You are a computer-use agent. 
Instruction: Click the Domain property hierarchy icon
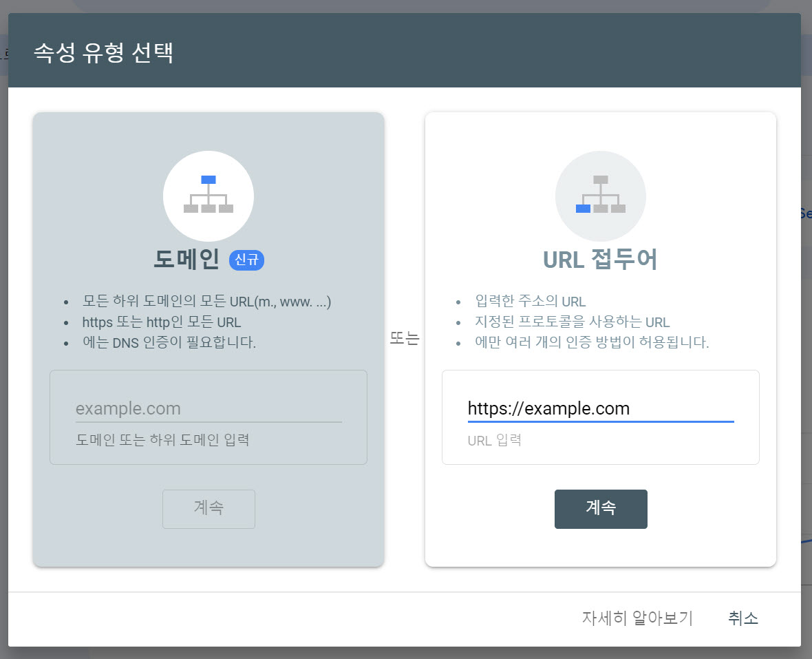pyautogui.click(x=209, y=196)
